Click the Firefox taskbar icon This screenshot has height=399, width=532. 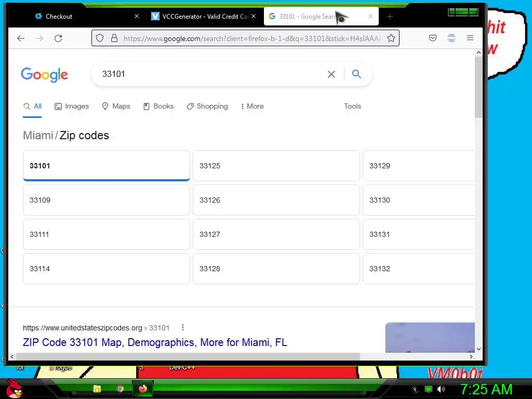click(143, 389)
